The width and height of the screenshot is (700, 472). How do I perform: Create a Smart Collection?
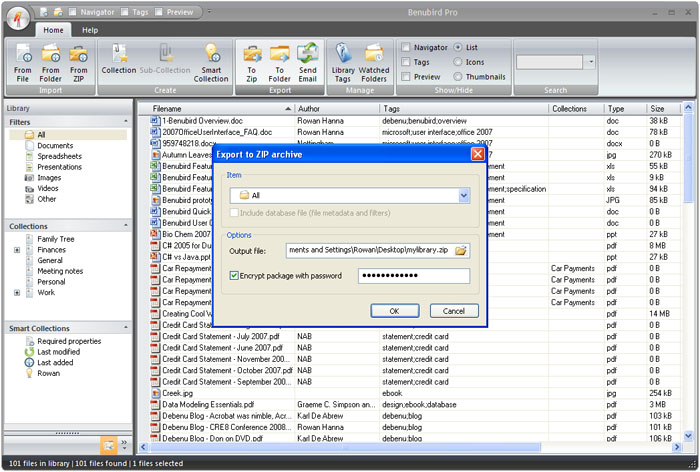211,63
